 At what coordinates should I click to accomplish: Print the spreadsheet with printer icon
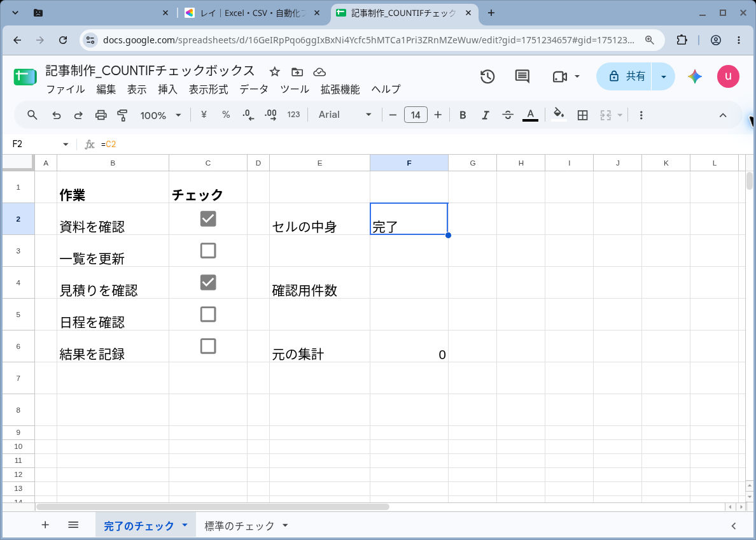[x=101, y=115]
